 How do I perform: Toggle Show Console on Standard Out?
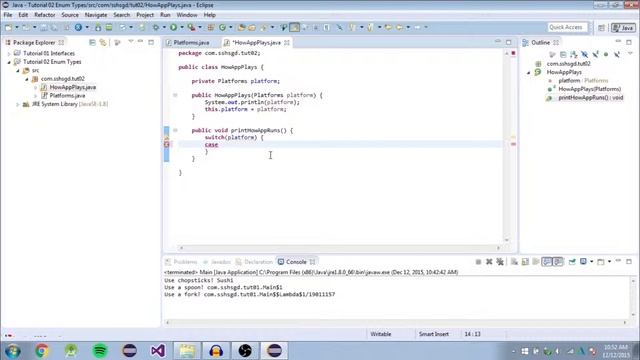pyautogui.click(x=547, y=262)
